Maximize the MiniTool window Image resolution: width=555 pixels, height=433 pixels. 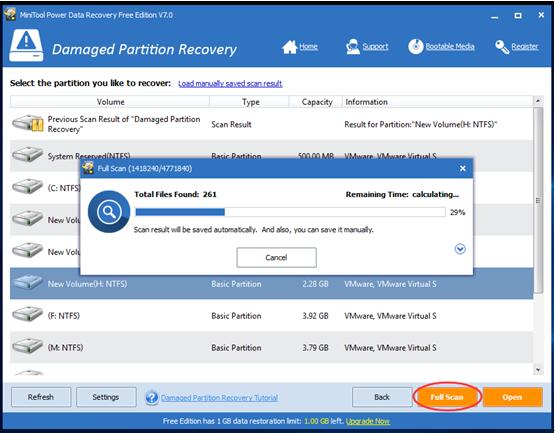click(518, 16)
